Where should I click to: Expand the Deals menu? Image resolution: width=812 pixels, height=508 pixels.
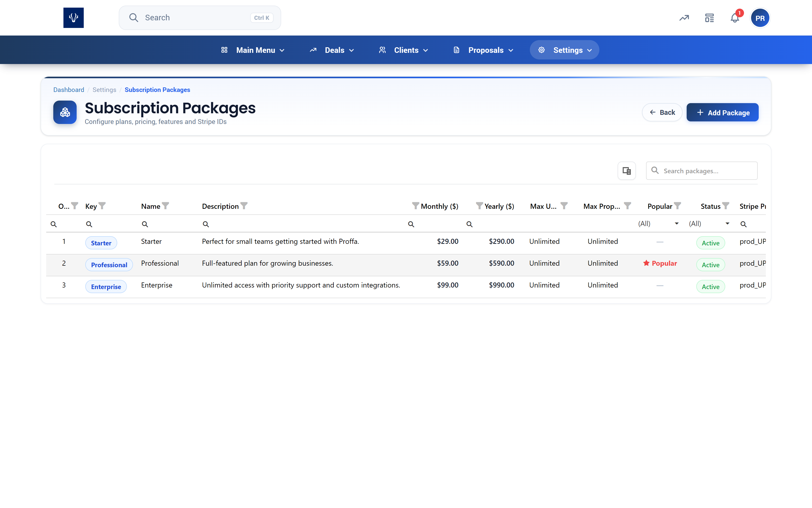click(331, 50)
